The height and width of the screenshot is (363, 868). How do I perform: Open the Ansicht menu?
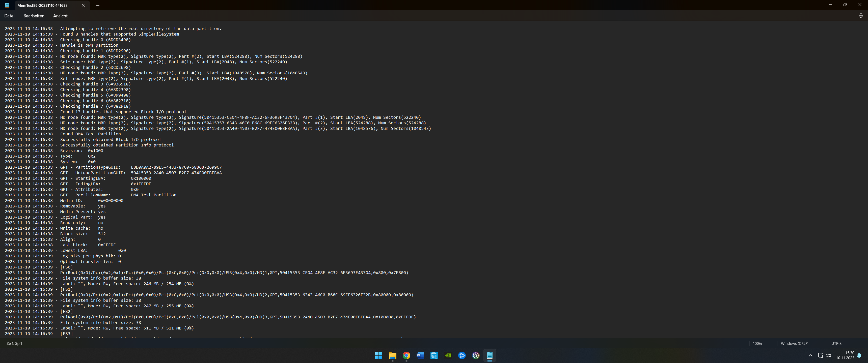coord(60,16)
